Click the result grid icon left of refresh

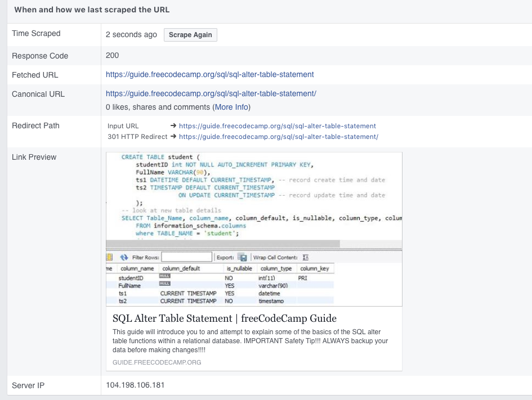(109, 257)
